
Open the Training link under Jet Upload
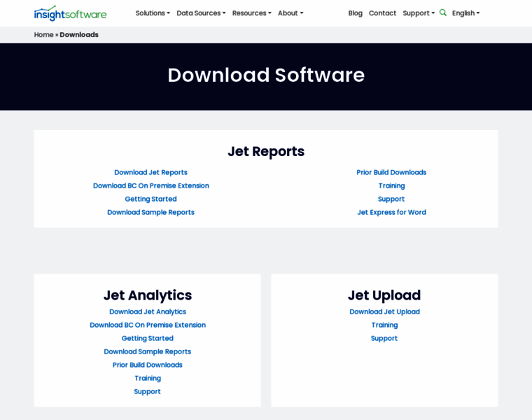click(x=384, y=325)
